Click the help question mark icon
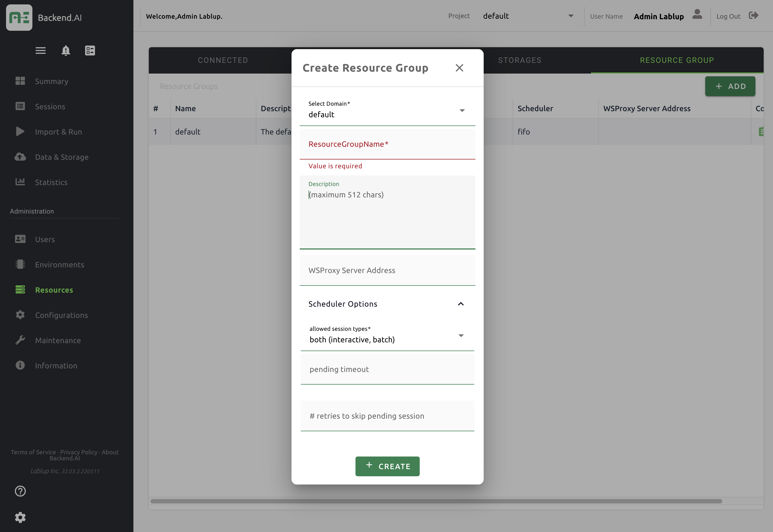Image resolution: width=773 pixels, height=532 pixels. (20, 491)
